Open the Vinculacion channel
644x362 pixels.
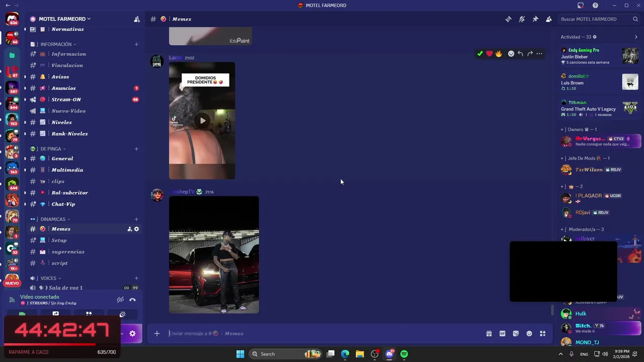(x=84, y=65)
